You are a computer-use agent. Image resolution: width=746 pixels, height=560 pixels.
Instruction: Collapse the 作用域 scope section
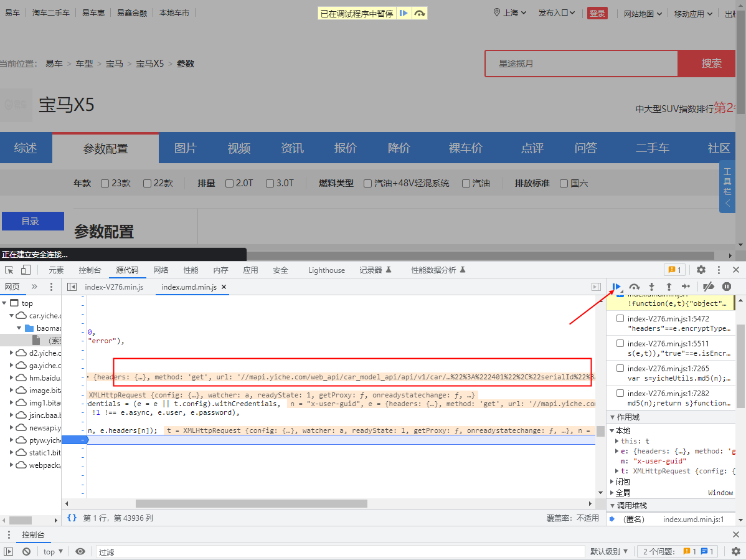[613, 417]
